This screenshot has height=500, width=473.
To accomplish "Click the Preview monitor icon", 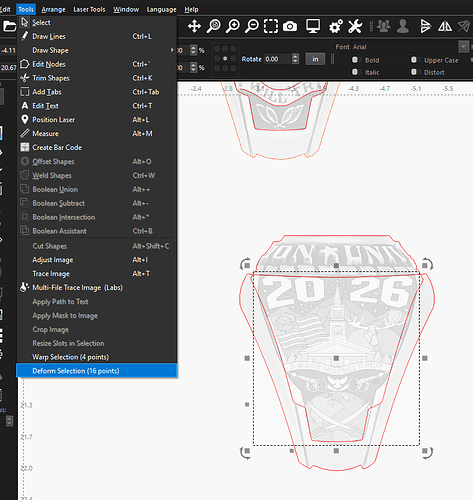I will click(x=313, y=26).
